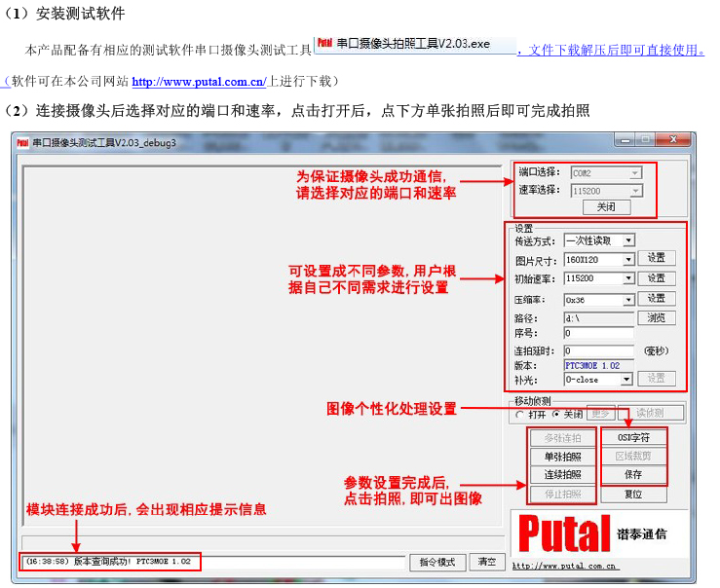Click the 版本 PTC3M0E 1.02 field

(599, 365)
